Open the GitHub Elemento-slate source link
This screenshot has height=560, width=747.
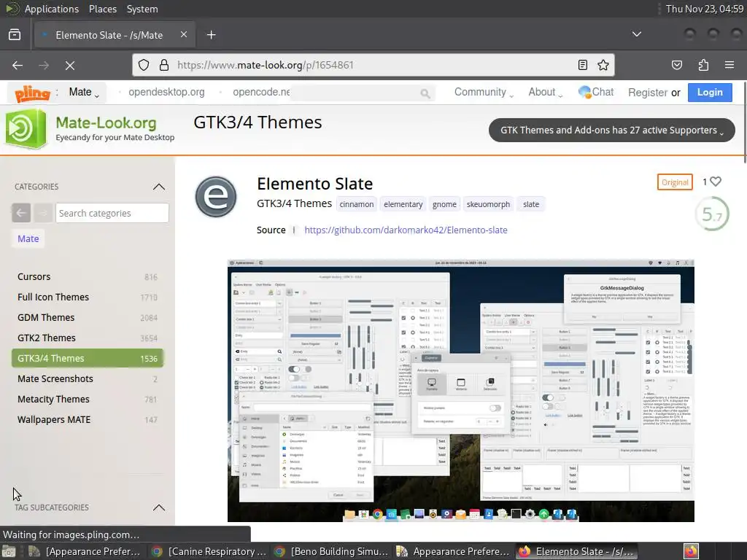pos(406,230)
